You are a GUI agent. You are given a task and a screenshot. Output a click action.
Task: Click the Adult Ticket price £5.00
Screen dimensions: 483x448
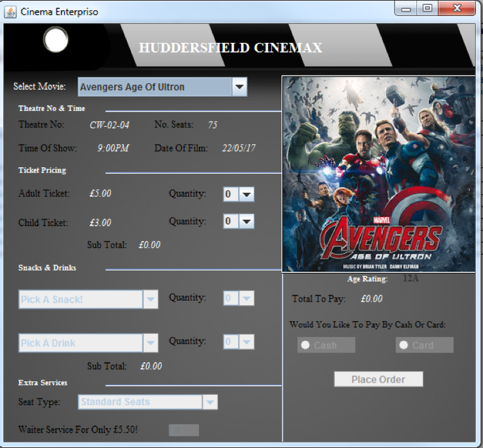101,194
